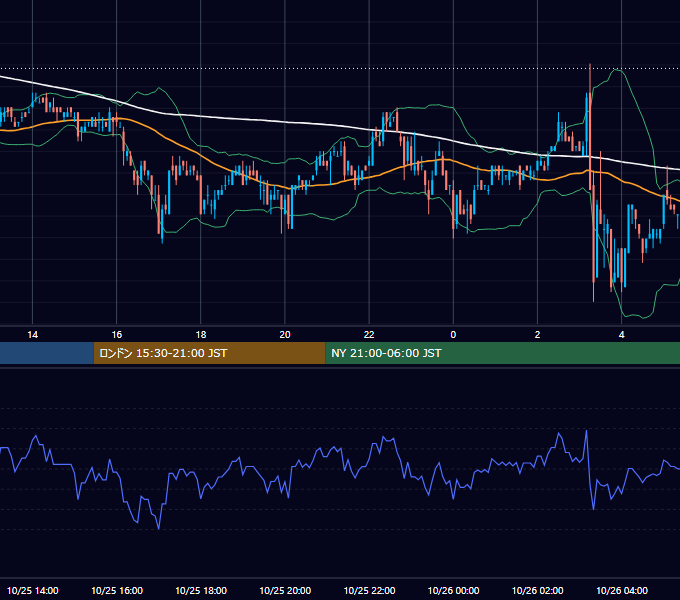Click the 10/26 02:00 date label
Viewport: 680px width, 600px height.
[x=537, y=590]
